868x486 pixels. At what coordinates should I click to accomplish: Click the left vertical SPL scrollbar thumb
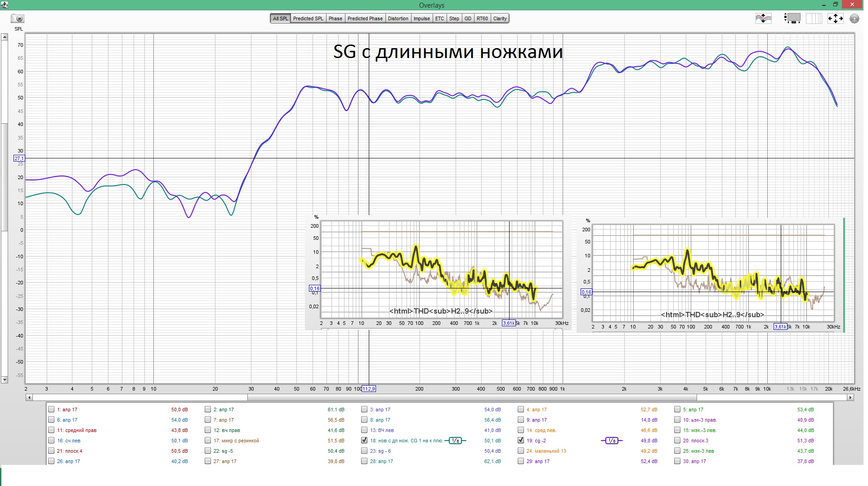point(4,176)
